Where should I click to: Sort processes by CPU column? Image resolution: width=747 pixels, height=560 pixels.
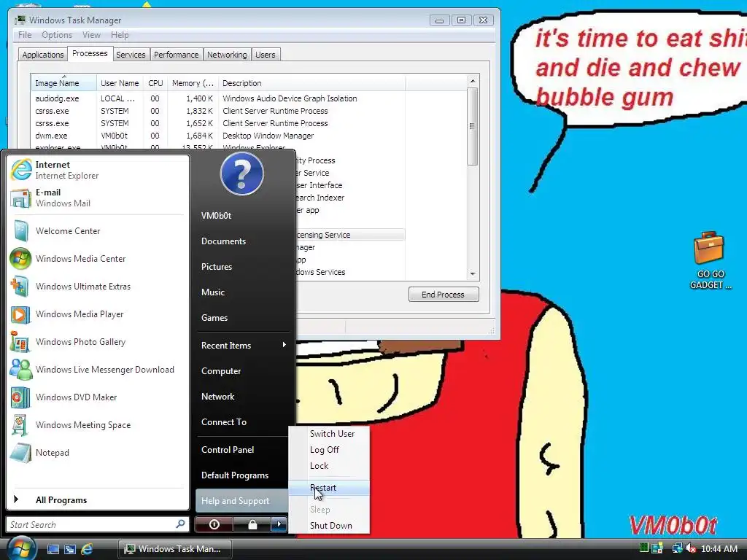pyautogui.click(x=156, y=83)
